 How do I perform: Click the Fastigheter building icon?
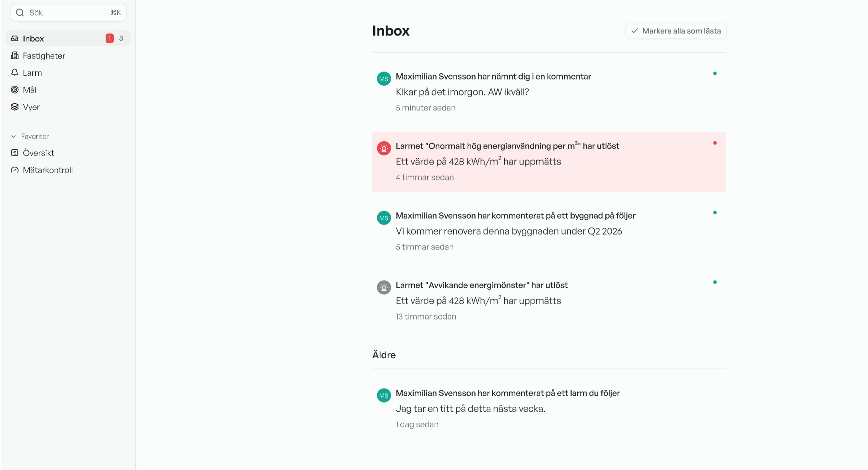click(x=15, y=56)
